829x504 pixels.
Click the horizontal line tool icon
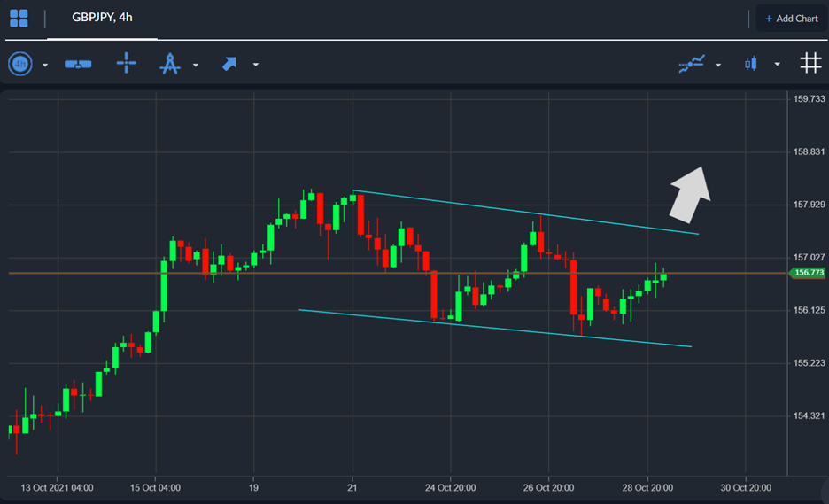point(78,64)
